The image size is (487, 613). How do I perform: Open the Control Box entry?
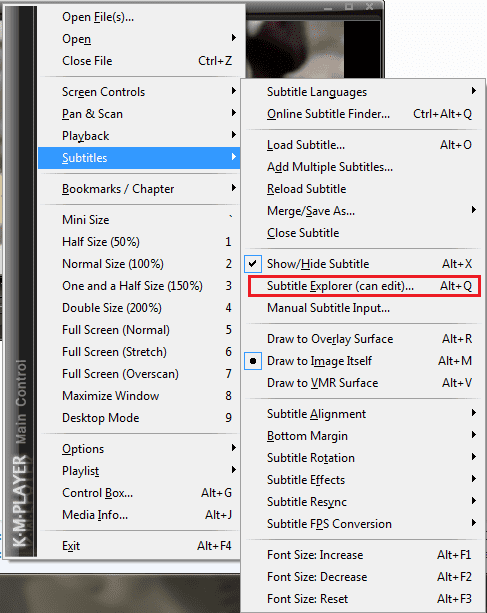coord(139,493)
